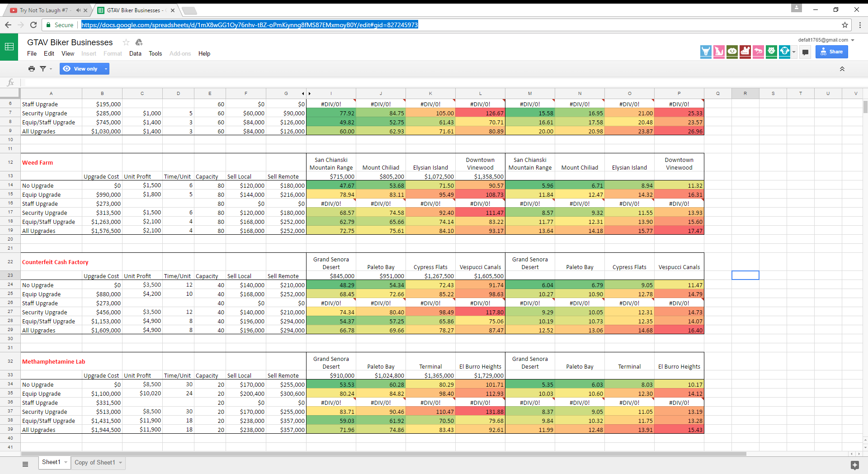Viewport: 868px width, 474px height.
Task: Close the GTAV Biker Businesses browser tab
Action: click(173, 10)
